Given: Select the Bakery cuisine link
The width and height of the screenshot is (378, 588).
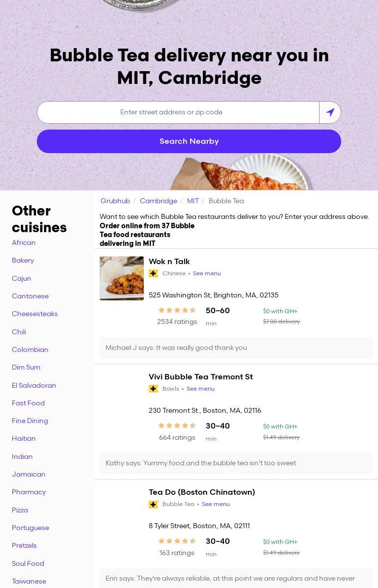Looking at the screenshot, I should pyautogui.click(x=23, y=260).
